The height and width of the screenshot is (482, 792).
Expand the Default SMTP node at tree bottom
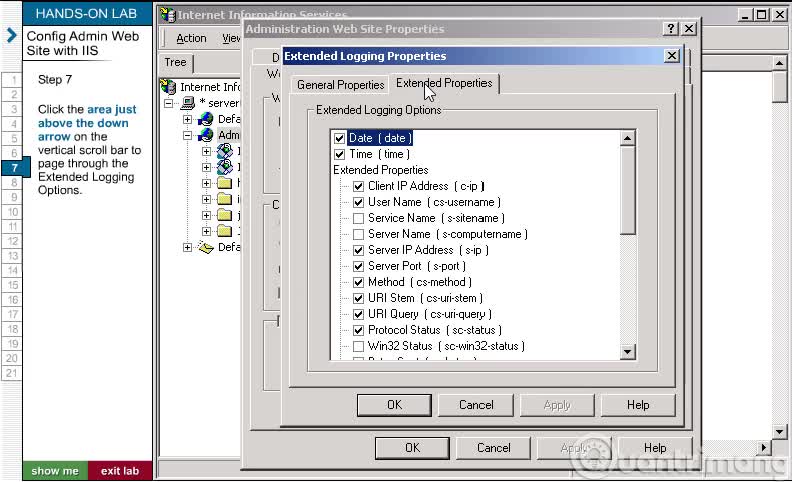pyautogui.click(x=187, y=248)
